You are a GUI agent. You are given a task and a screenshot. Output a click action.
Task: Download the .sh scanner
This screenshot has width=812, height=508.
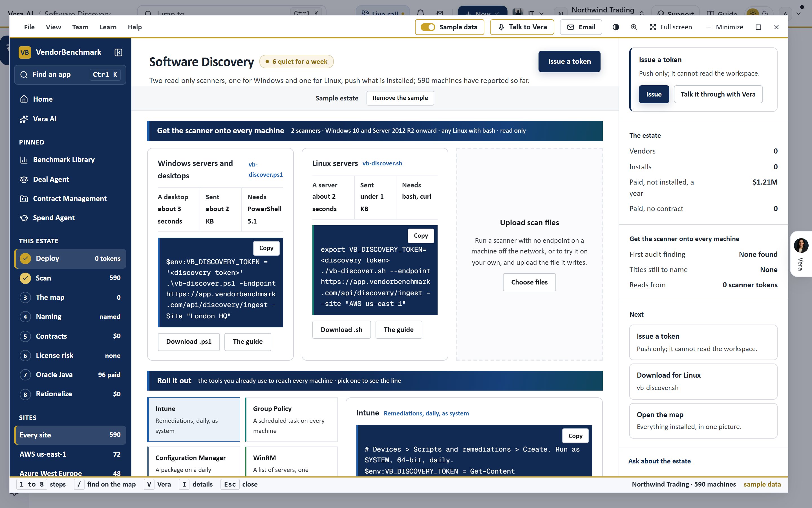(341, 330)
